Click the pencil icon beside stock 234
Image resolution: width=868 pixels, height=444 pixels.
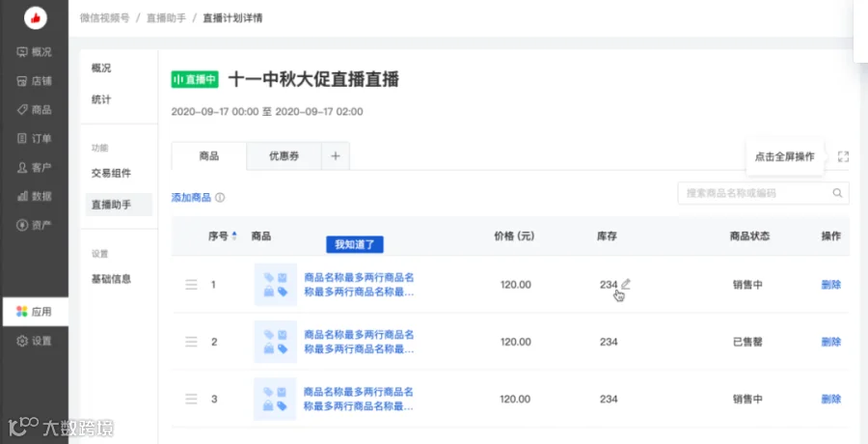626,284
